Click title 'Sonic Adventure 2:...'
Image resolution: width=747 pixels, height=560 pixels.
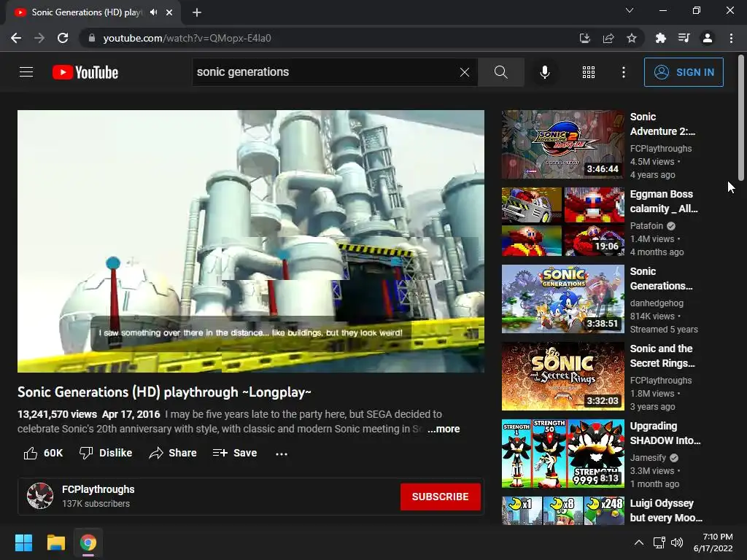click(662, 124)
